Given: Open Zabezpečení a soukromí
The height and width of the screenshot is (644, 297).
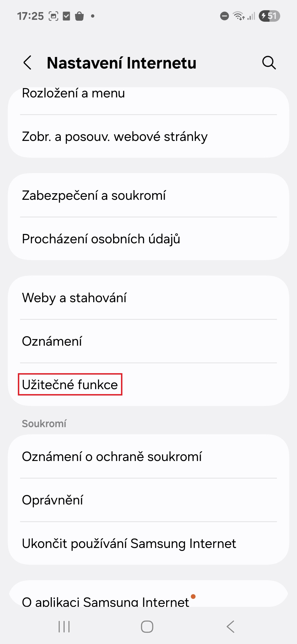Looking at the screenshot, I should pyautogui.click(x=148, y=195).
